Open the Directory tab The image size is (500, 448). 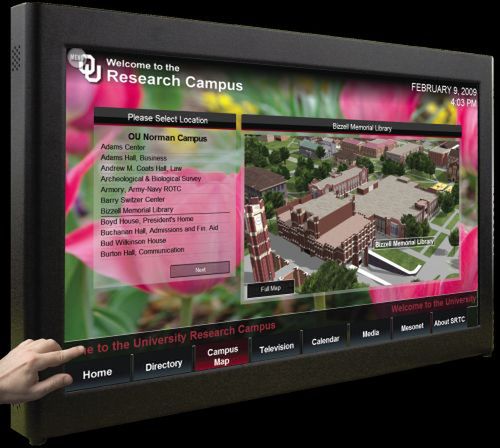[164, 366]
